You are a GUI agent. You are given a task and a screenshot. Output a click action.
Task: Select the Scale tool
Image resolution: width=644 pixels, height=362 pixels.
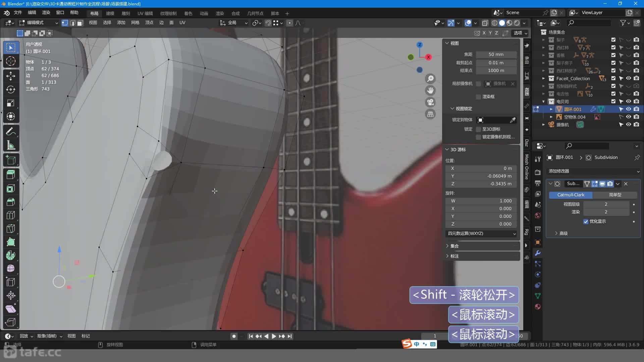(x=11, y=103)
